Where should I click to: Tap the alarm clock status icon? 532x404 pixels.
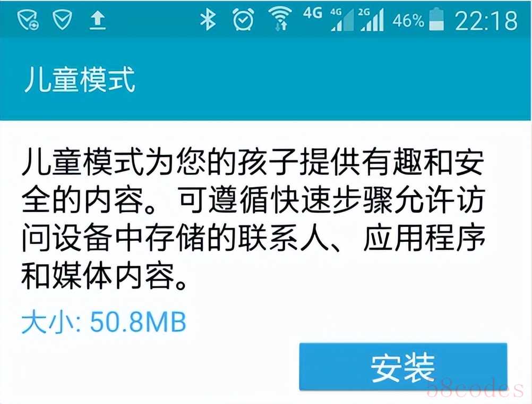(243, 19)
